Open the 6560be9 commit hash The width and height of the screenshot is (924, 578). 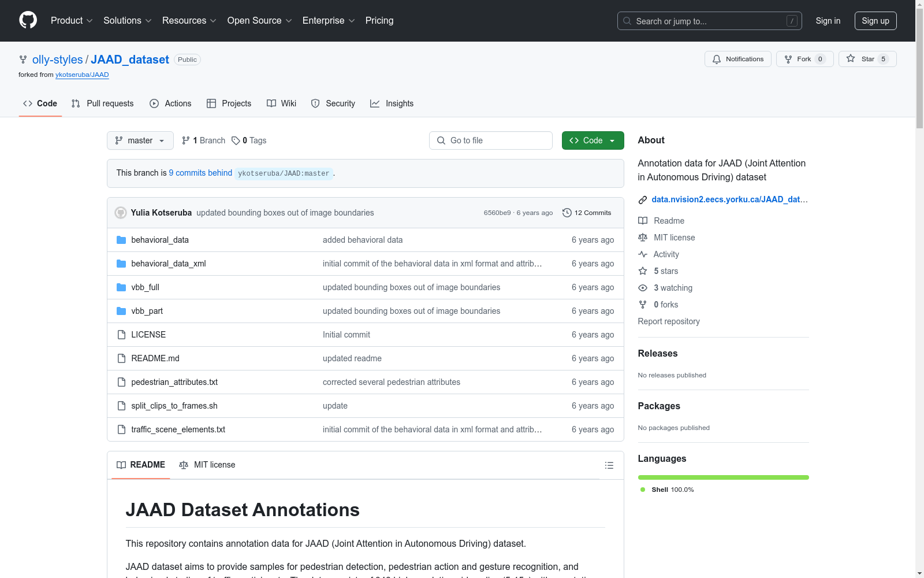point(497,213)
